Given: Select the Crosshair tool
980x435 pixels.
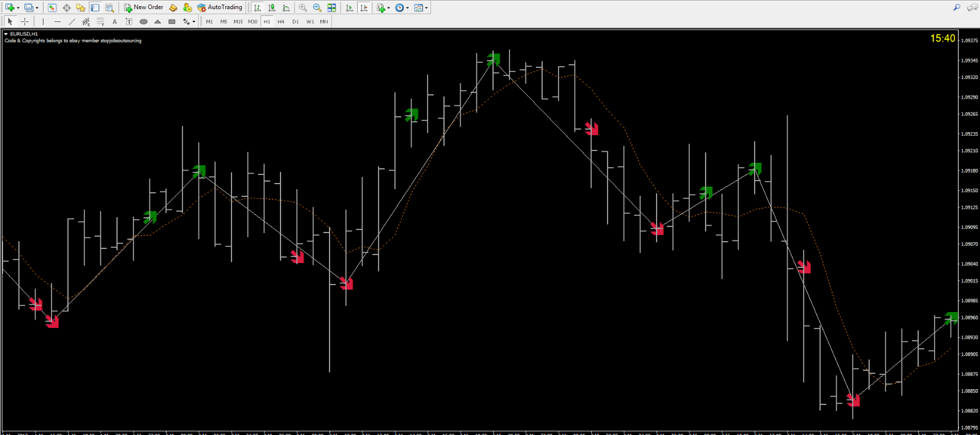Looking at the screenshot, I should [24, 21].
